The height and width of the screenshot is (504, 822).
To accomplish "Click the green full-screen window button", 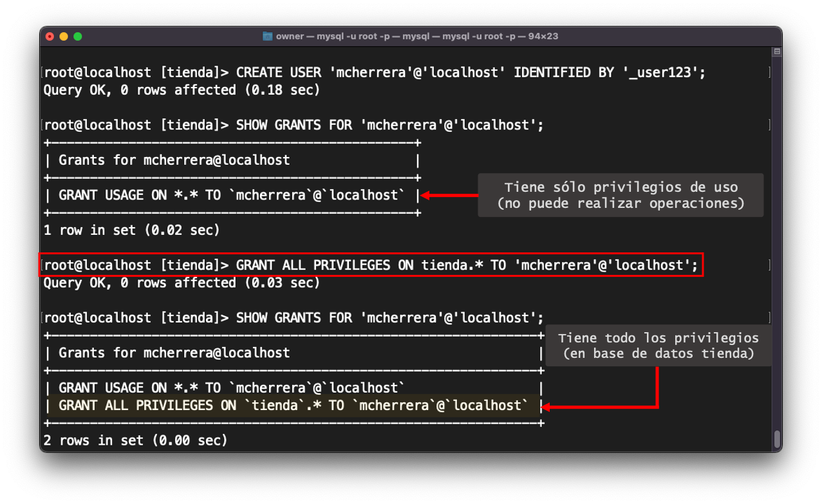I will 78,37.
